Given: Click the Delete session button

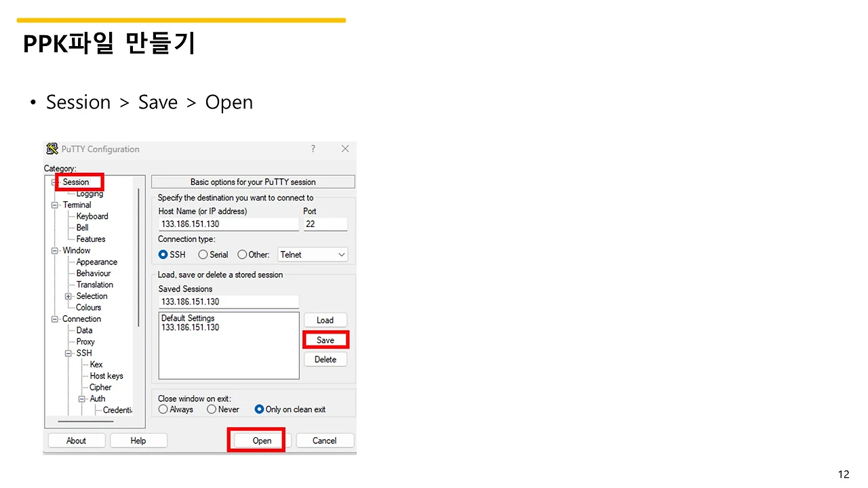Looking at the screenshot, I should (325, 359).
